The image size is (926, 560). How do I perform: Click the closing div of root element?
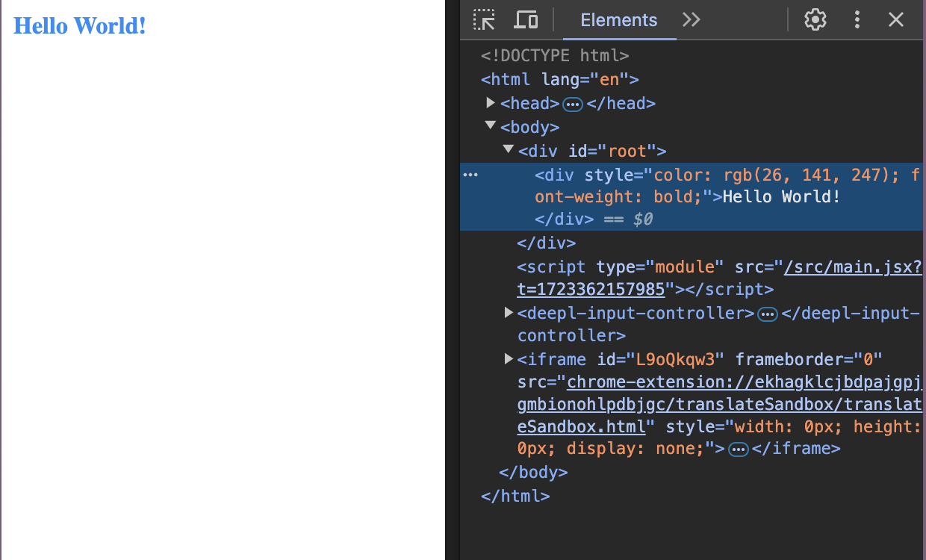[546, 243]
